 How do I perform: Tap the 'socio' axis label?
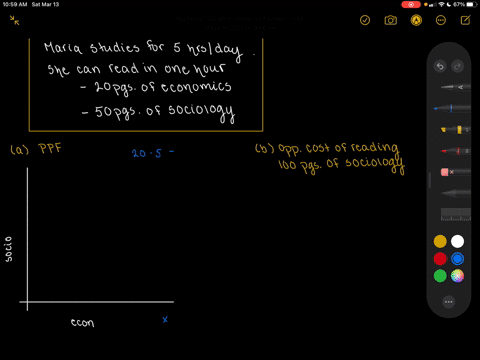[8, 249]
